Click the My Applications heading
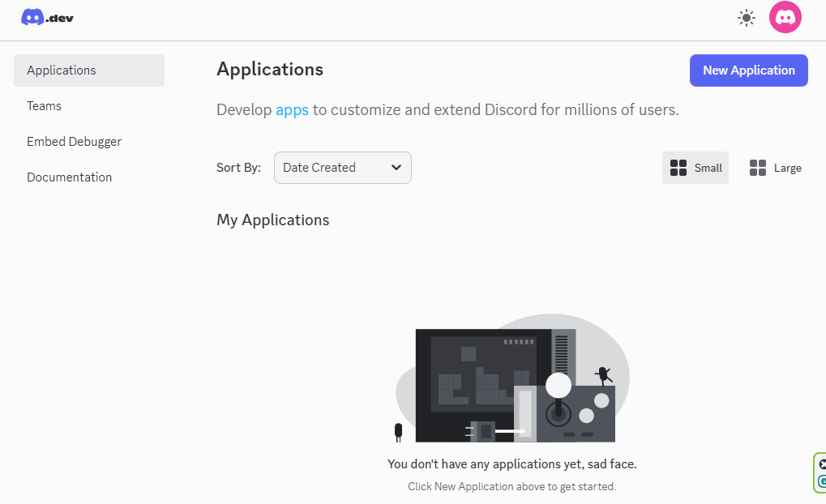Screen dimensions: 826x504 click(x=272, y=220)
